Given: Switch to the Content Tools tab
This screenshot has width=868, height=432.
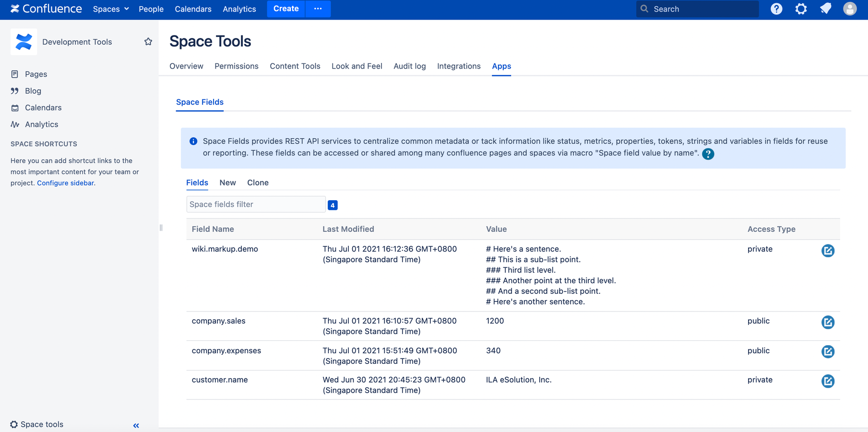Looking at the screenshot, I should (295, 66).
